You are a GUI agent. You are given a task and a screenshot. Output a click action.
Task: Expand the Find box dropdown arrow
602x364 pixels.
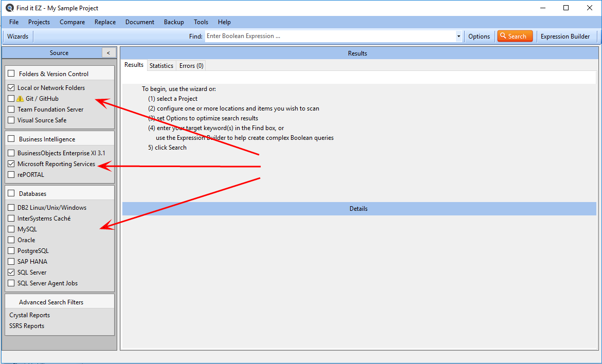[459, 37]
